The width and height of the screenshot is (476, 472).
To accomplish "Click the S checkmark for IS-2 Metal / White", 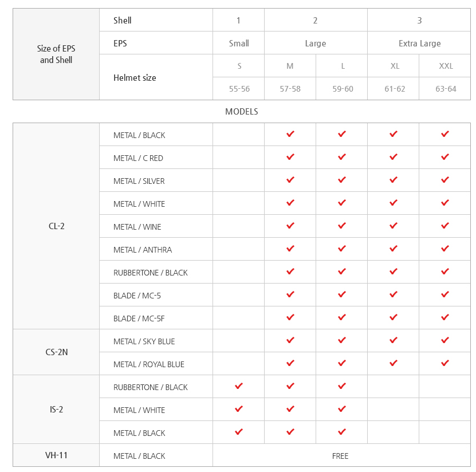I will click(239, 409).
